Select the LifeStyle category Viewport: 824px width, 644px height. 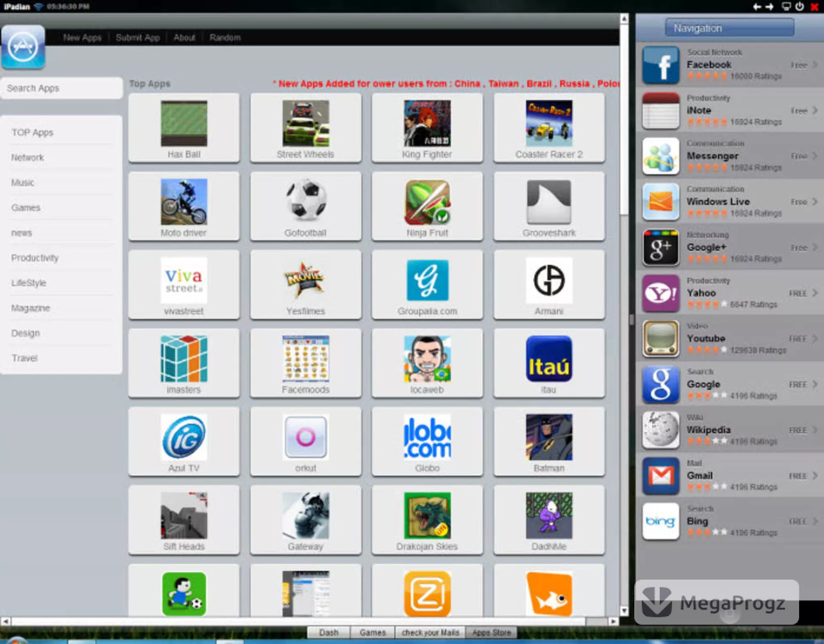(x=29, y=283)
